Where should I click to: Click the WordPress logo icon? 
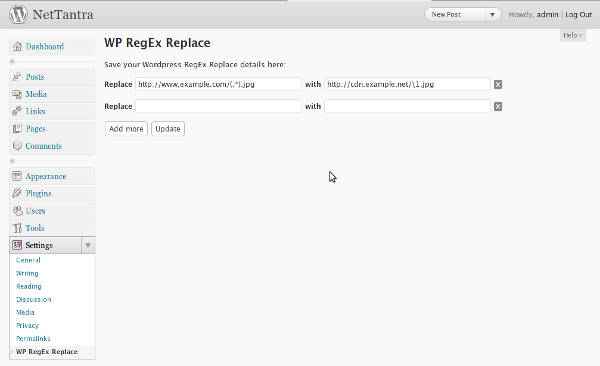click(x=18, y=15)
